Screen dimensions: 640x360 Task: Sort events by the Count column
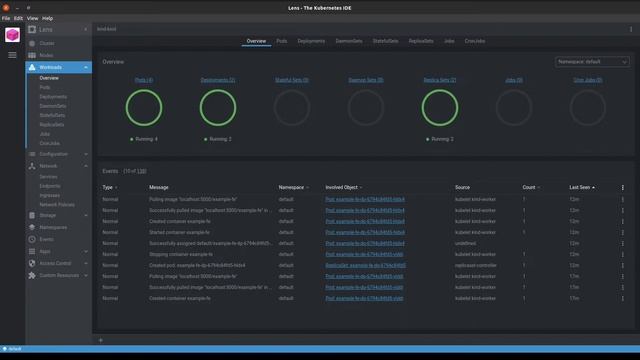529,187
